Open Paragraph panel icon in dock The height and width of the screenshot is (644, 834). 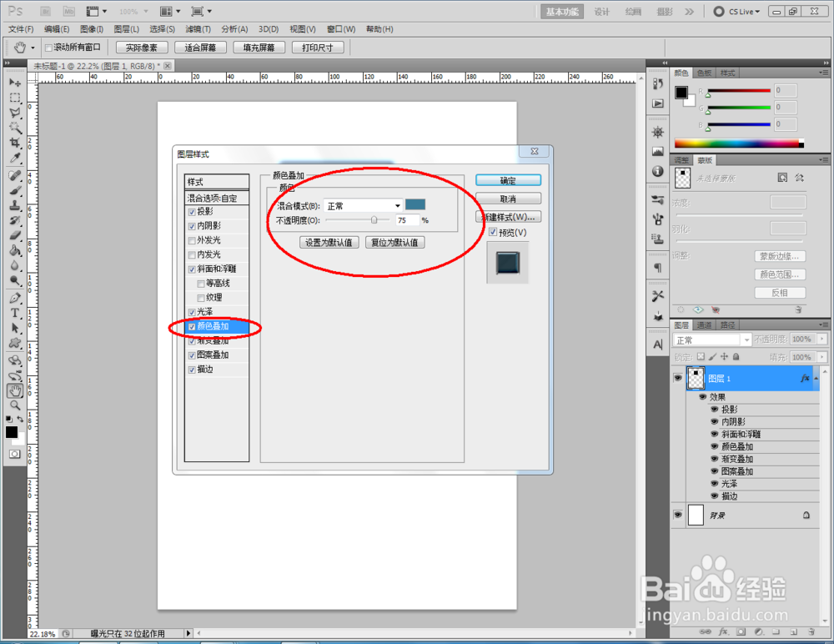[x=658, y=267]
